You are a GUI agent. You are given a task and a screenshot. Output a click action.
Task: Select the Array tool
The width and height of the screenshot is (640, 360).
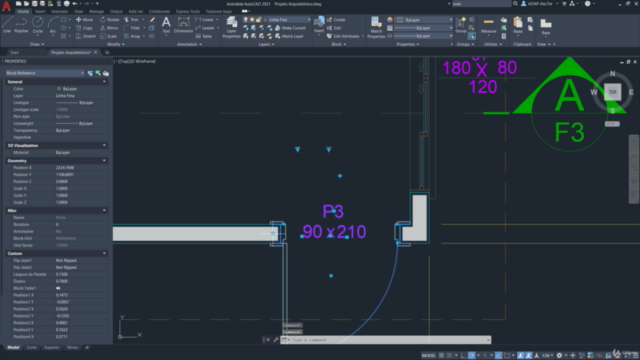click(x=132, y=36)
